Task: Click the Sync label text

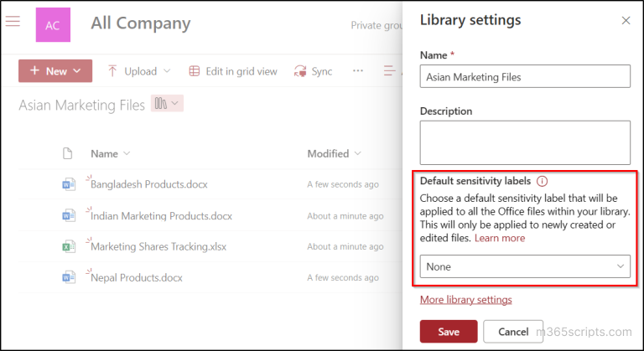Action: click(x=322, y=71)
